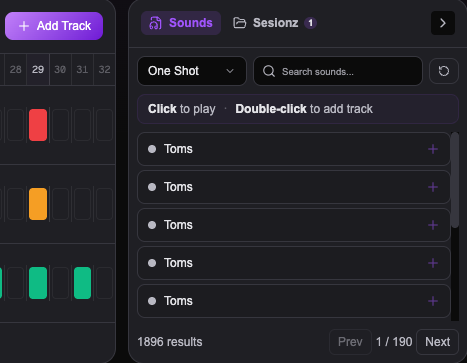Image resolution: width=467 pixels, height=363 pixels.
Task: Select highlighted step number 29 in the ruler
Action: click(38, 69)
